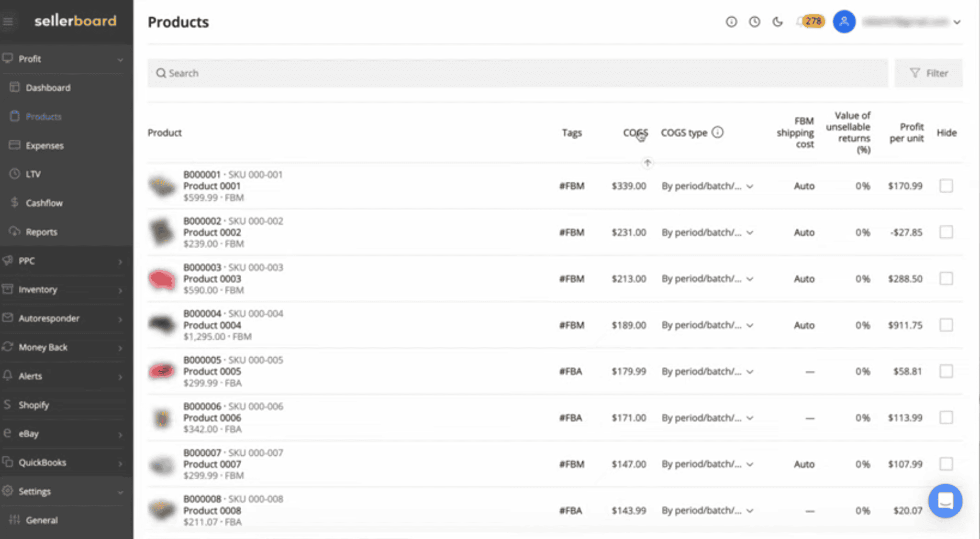Click the clock history icon in header
This screenshot has width=980, height=539.
tap(754, 22)
